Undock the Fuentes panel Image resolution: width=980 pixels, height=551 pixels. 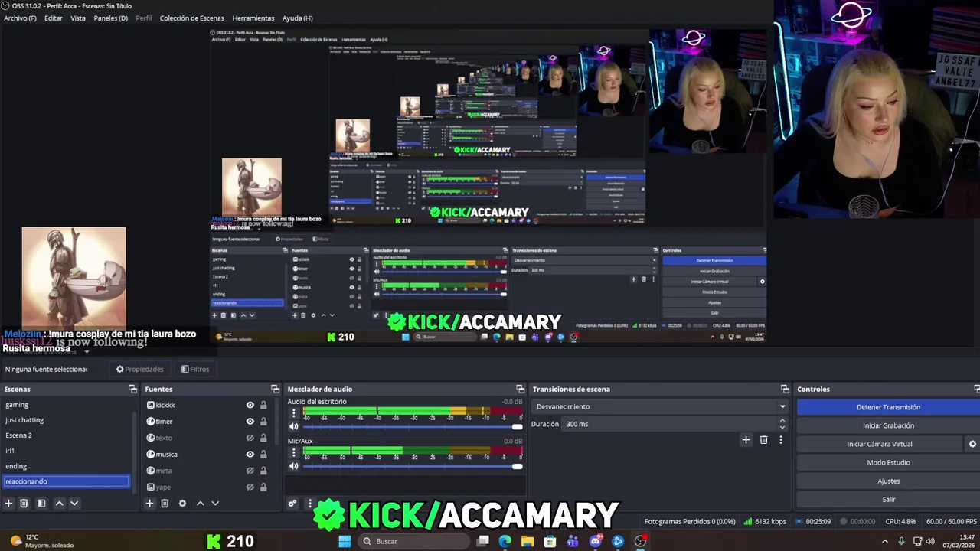pyautogui.click(x=274, y=389)
